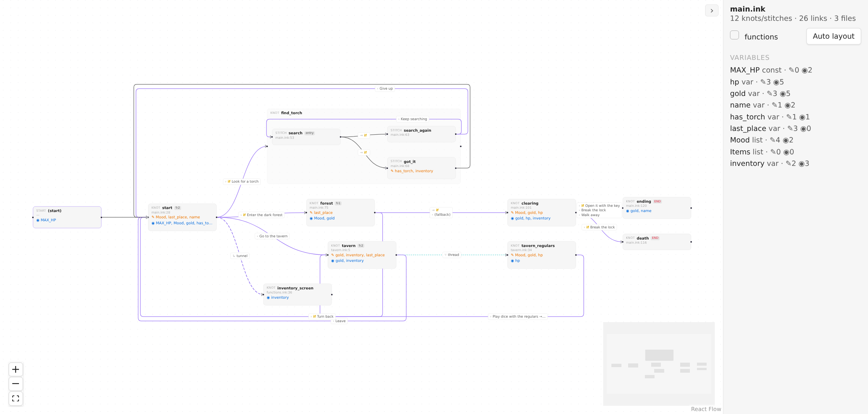
Task: Click the find_torch knot group header
Action: tap(286, 113)
